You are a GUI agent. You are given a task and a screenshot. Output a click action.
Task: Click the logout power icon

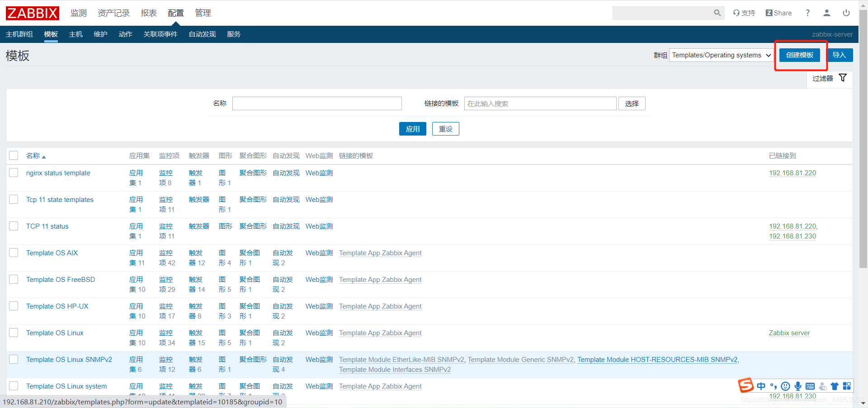[846, 13]
